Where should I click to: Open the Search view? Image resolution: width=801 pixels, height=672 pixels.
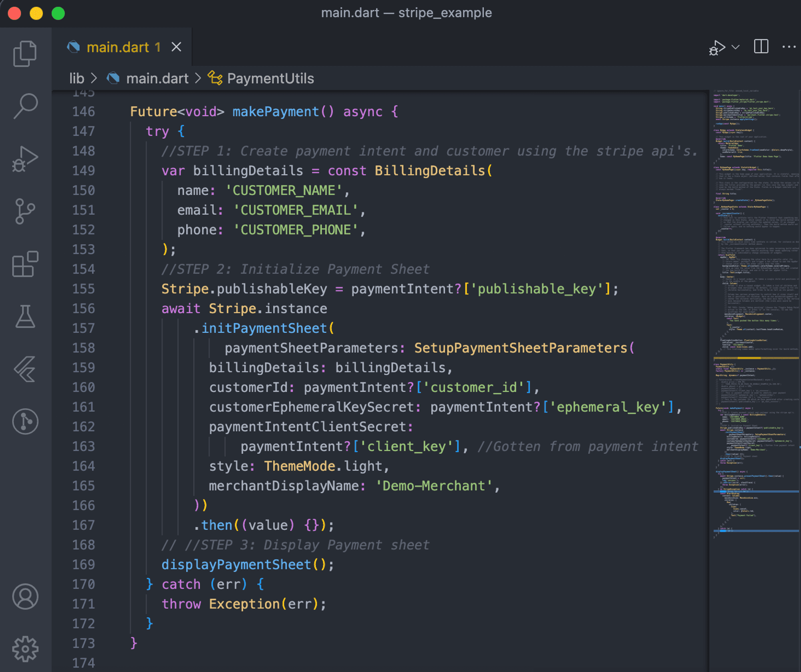[25, 106]
